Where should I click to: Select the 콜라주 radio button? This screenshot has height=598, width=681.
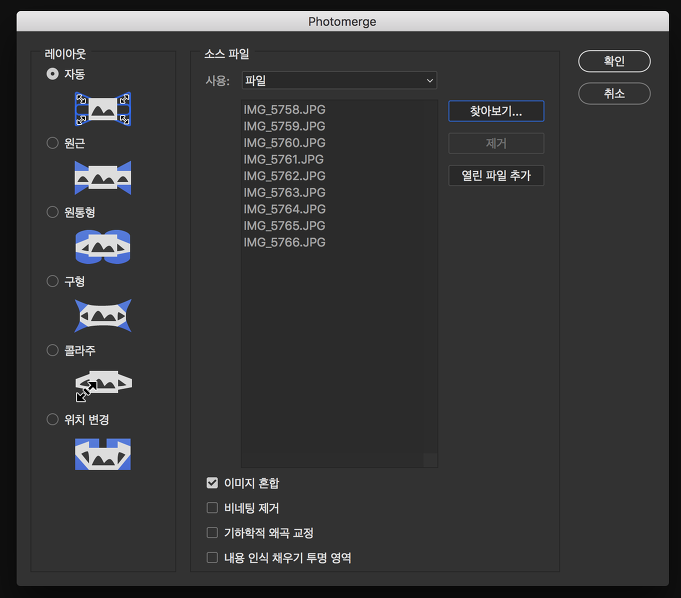tap(53, 350)
